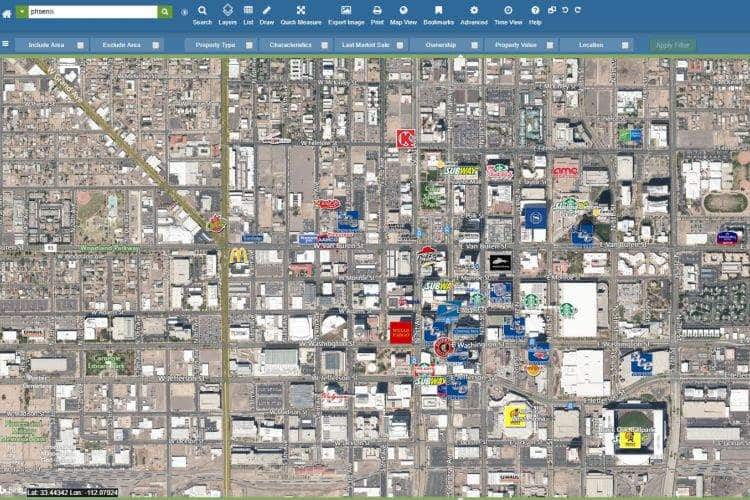750x500 pixels.
Task: Open the Exclude Area filter
Action: tap(127, 45)
